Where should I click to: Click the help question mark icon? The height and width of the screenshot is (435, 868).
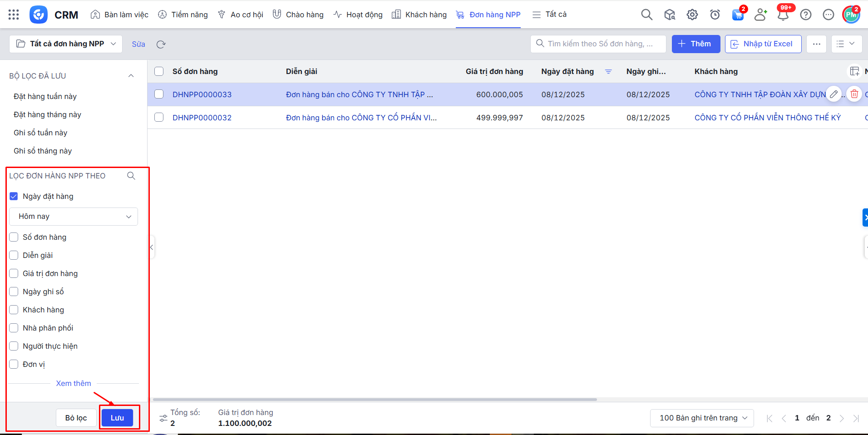pos(805,15)
